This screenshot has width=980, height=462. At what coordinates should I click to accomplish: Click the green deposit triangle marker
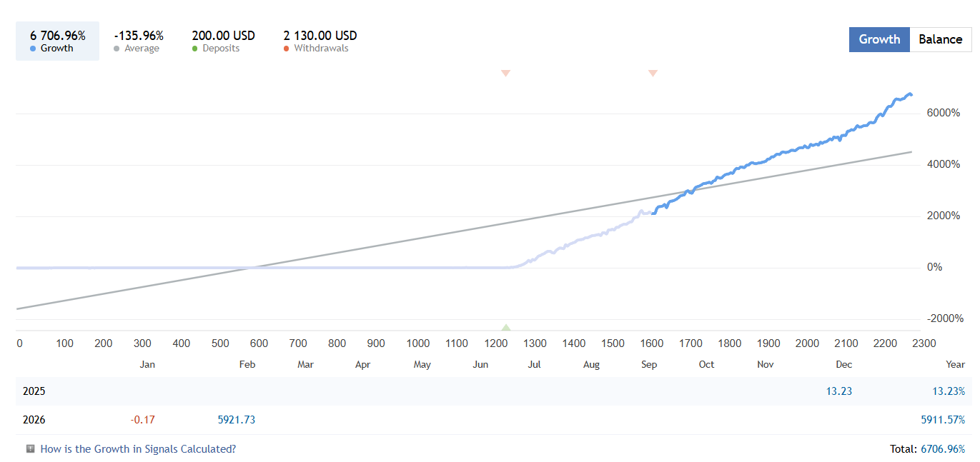[506, 328]
